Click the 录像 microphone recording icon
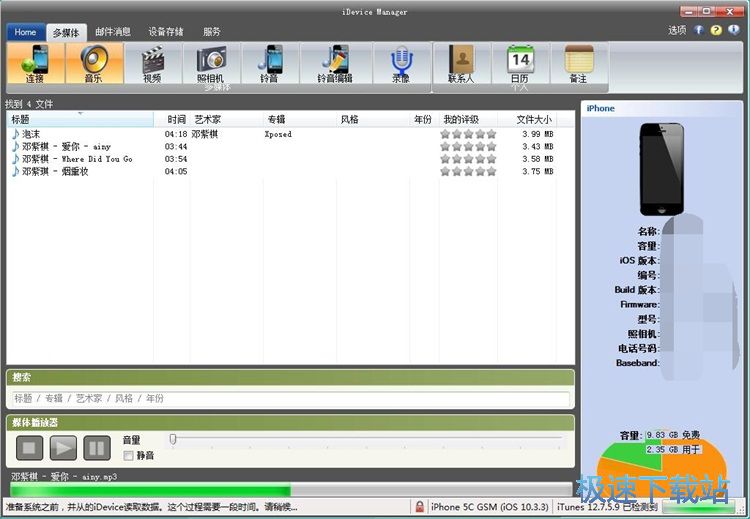 tap(401, 63)
